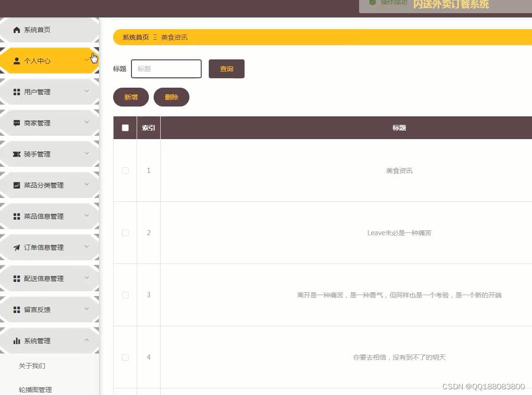Click the person icon beside 个人中心
The image size is (532, 395).
(x=16, y=61)
